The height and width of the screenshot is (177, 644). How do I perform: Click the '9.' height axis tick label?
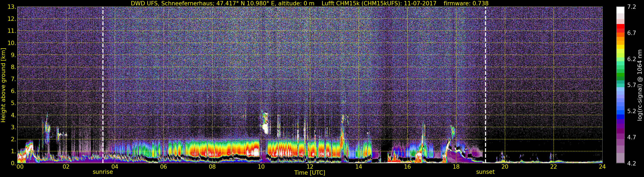(x=13, y=55)
